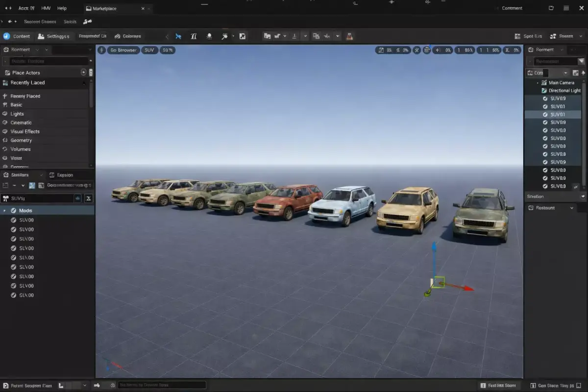Click the Contment button at top right
Viewport: 588px width, 392px height.
tap(512, 8)
